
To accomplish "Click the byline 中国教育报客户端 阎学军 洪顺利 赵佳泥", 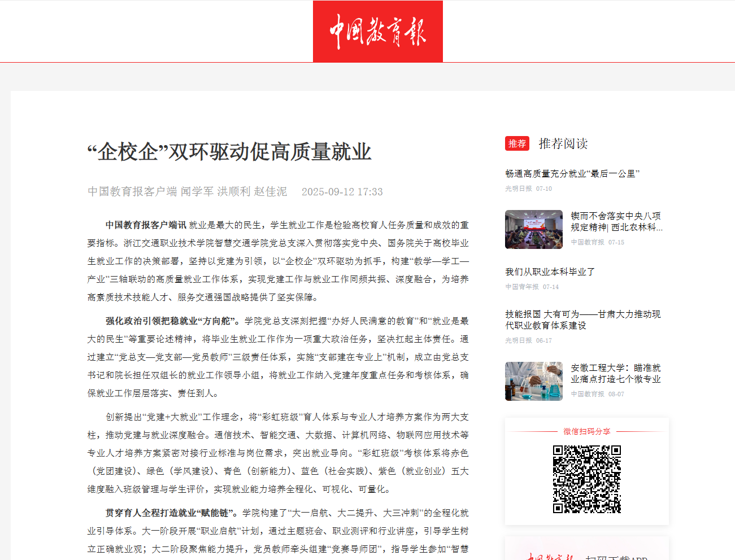I will [187, 191].
